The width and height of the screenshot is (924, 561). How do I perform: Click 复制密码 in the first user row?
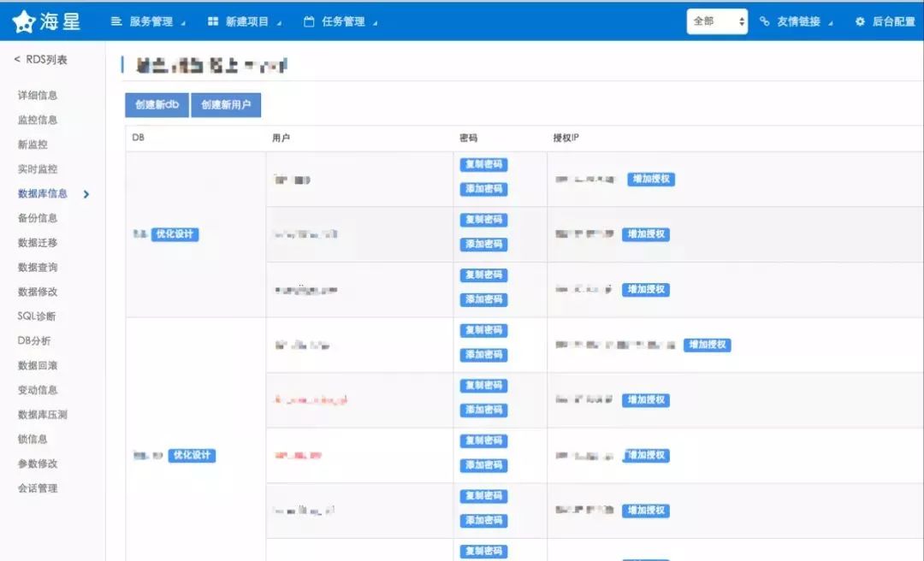483,164
